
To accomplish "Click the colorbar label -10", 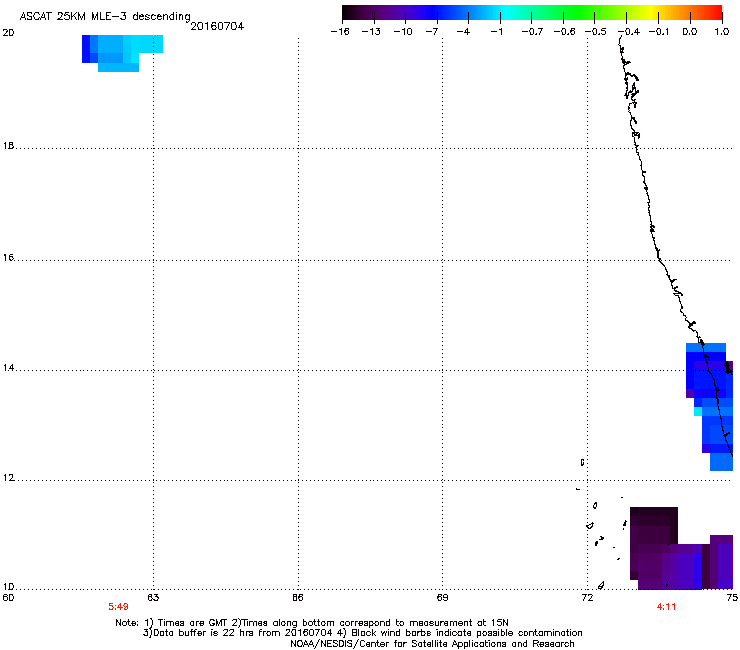I will click(403, 32).
